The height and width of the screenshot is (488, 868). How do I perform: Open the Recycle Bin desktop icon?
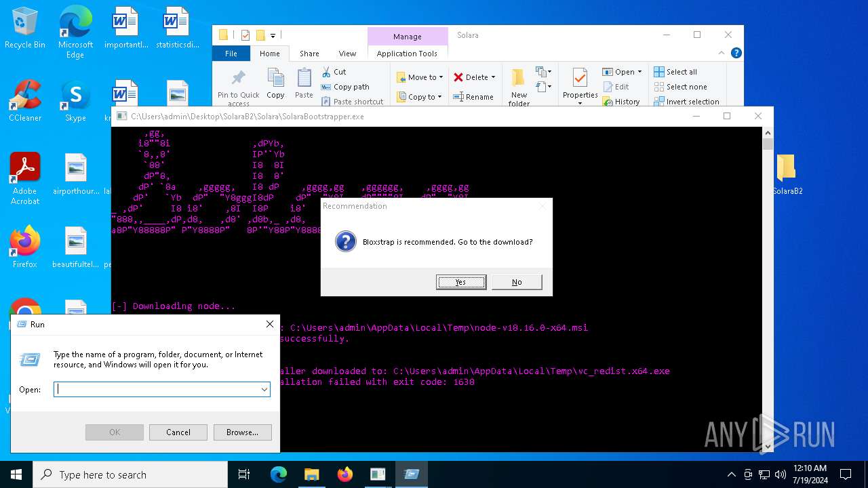pyautogui.click(x=25, y=28)
